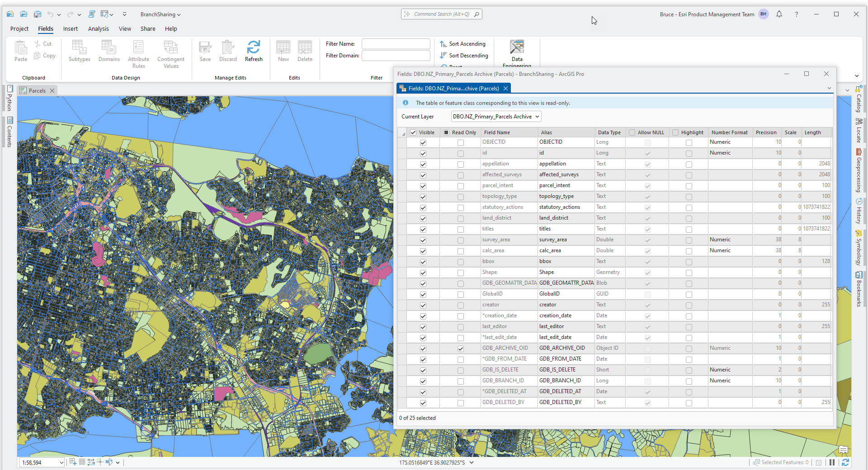Disable Read Only for GDB_ARCHIVE_OID

[460, 348]
